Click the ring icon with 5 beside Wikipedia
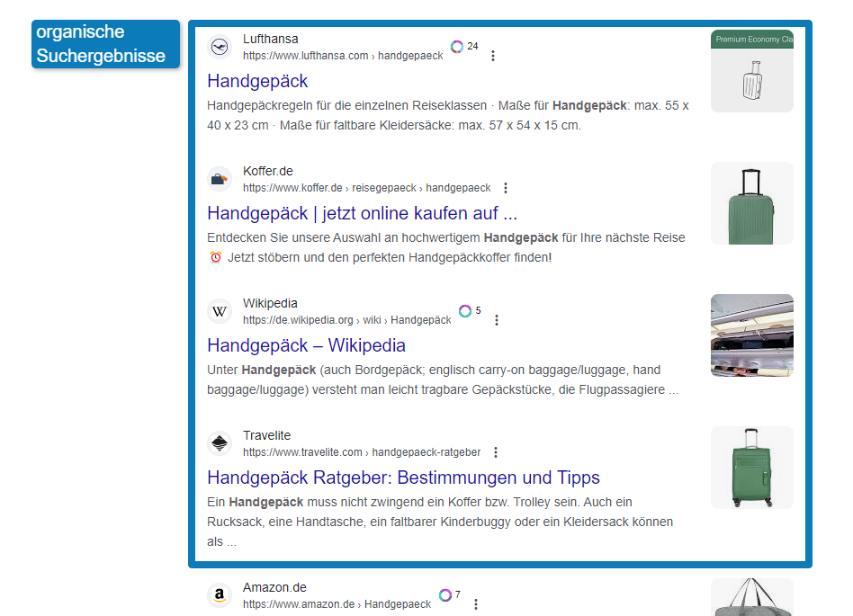This screenshot has height=616, width=853. tap(465, 311)
